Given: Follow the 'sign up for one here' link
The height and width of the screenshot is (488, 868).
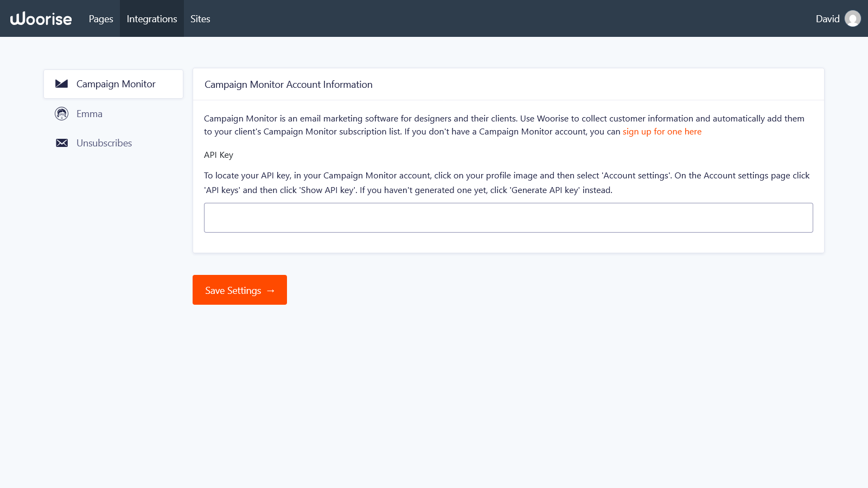Looking at the screenshot, I should tap(662, 132).
